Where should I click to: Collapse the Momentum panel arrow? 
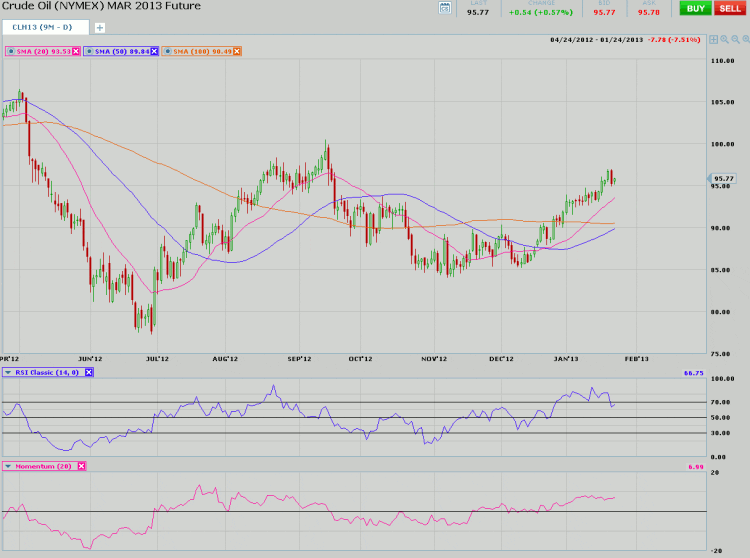(x=9, y=466)
